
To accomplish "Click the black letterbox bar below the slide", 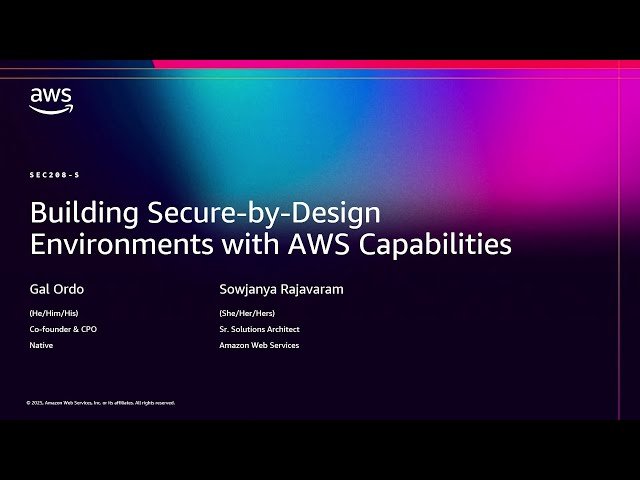I will click(320, 450).
